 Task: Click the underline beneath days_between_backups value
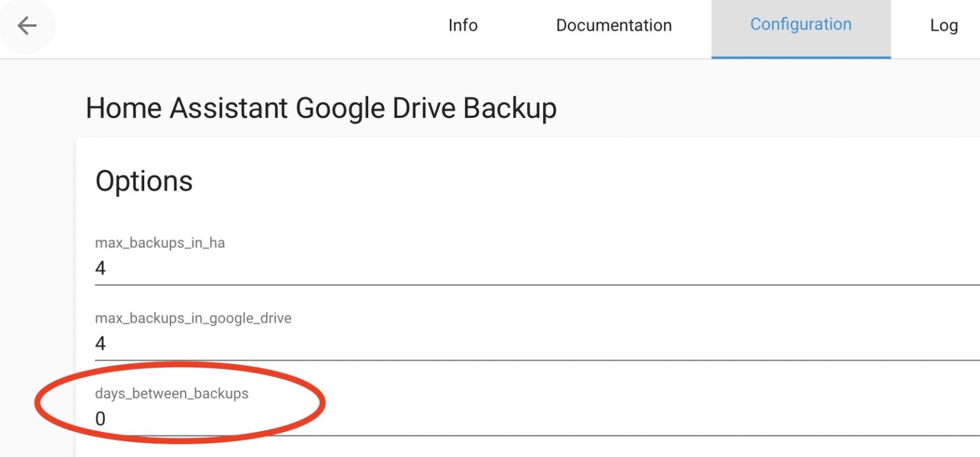pyautogui.click(x=574, y=436)
